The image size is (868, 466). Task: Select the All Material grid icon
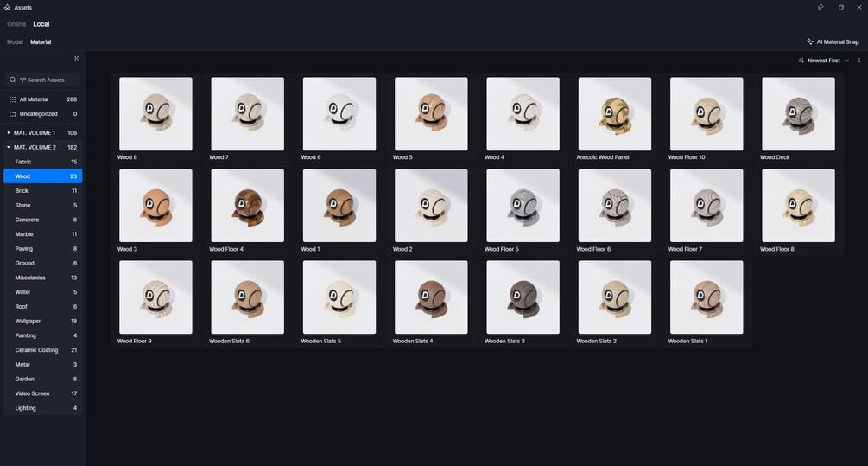pos(12,99)
